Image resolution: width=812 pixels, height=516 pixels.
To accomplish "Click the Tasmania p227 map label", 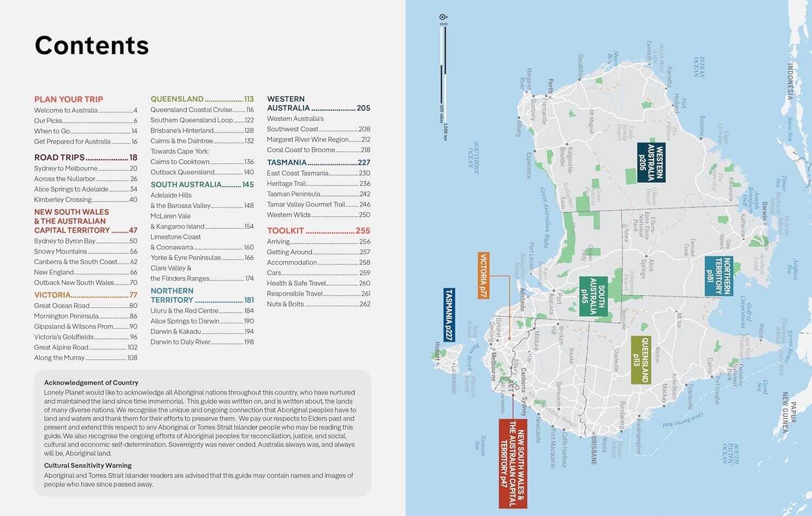I will click(449, 315).
